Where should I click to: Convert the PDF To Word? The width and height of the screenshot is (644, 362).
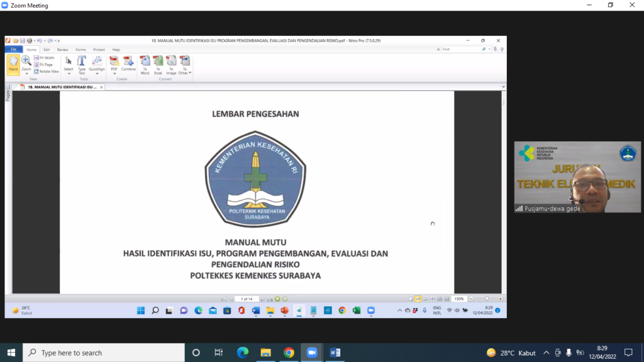coord(145,65)
